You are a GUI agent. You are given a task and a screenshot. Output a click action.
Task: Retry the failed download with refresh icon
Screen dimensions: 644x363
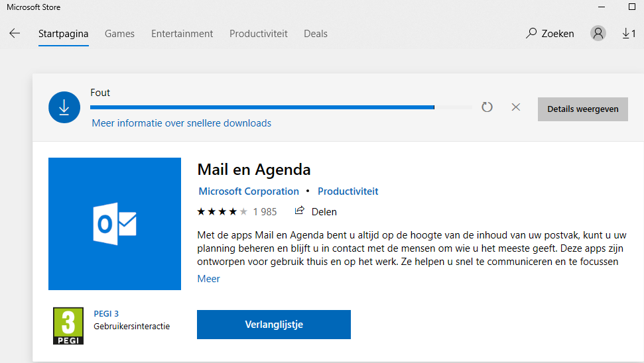tap(487, 107)
